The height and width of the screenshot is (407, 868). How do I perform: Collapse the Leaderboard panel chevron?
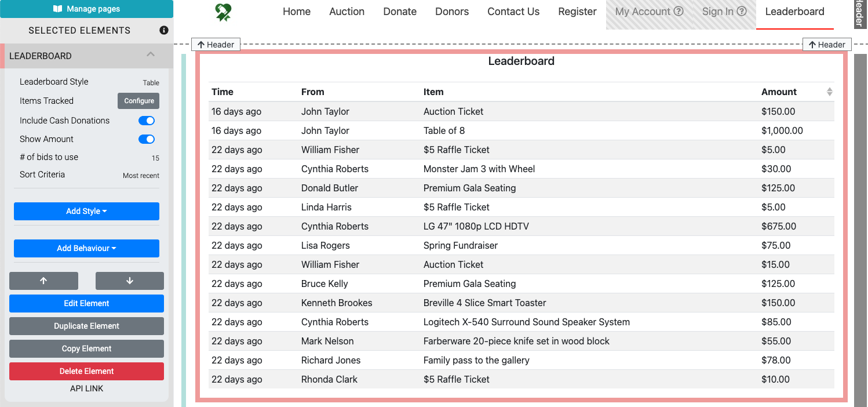click(x=151, y=55)
